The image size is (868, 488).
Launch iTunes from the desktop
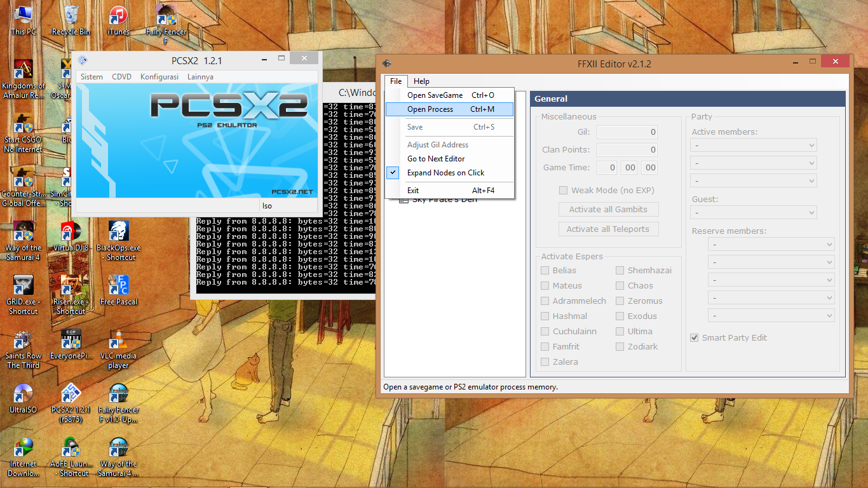[x=118, y=19]
